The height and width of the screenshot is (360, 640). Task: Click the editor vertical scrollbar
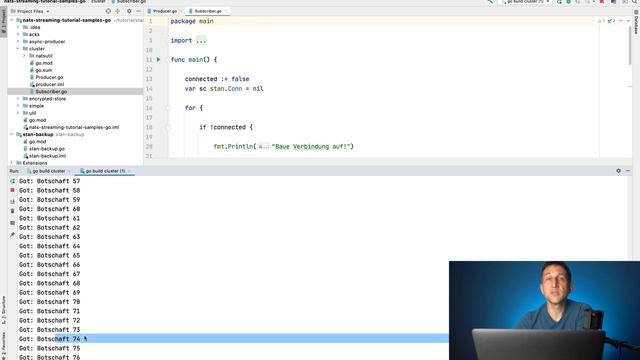pos(629,45)
